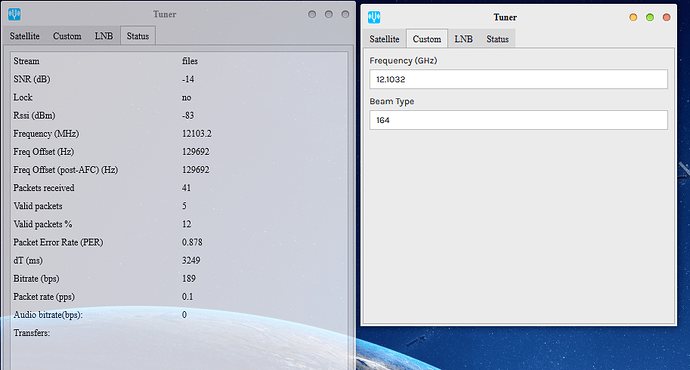Click the Tuner app icon in the active window
This screenshot has height=370, width=690.
374,17
